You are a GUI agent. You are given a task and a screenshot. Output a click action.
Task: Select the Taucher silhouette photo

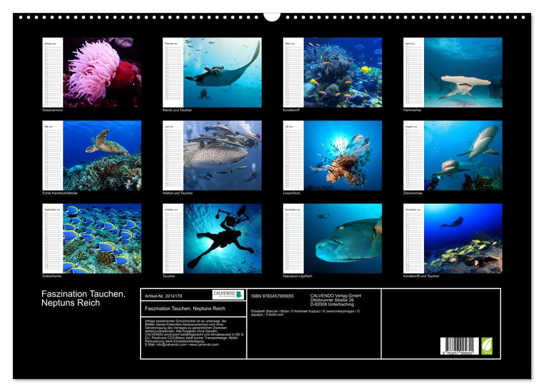[222, 238]
